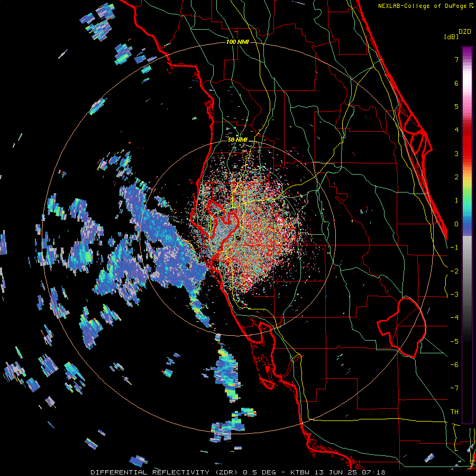
Task: Click the 0 value on the color scale
Action: pyautogui.click(x=456, y=224)
